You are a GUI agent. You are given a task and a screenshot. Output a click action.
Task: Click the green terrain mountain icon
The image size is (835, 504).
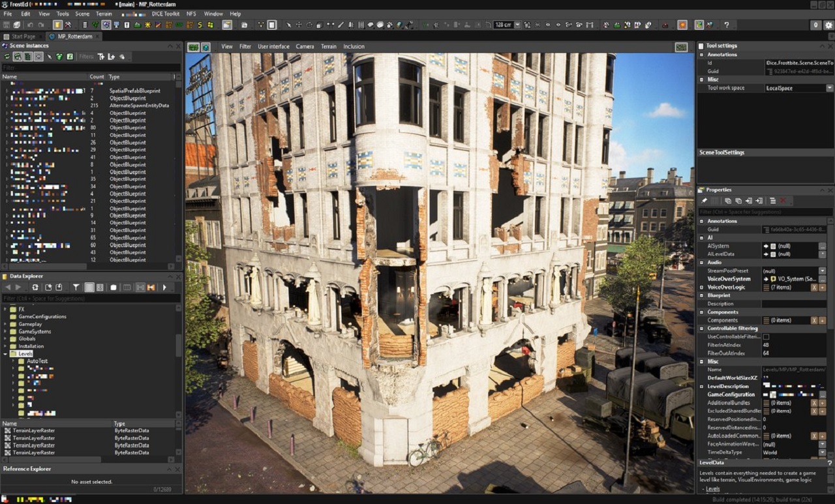[x=138, y=25]
